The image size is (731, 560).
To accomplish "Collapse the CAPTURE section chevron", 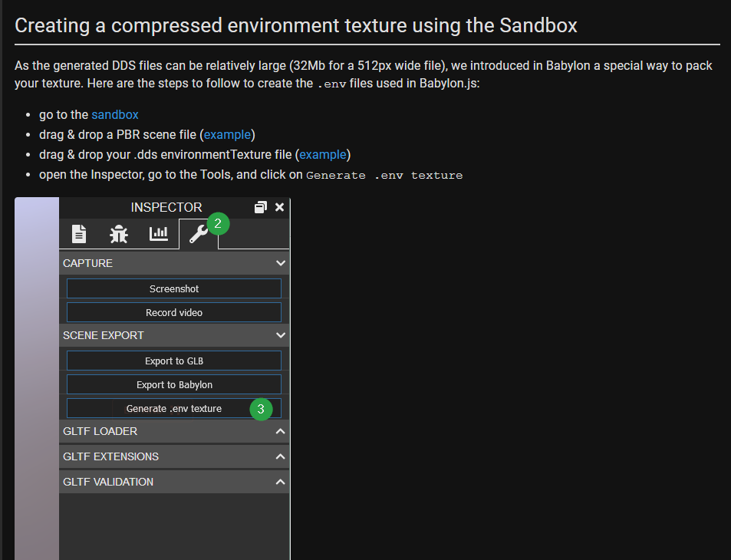I will click(281, 263).
